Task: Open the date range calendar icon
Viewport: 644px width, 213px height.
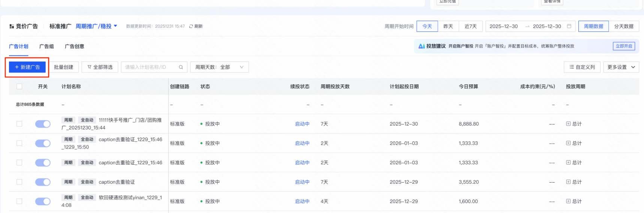Action: 569,26
